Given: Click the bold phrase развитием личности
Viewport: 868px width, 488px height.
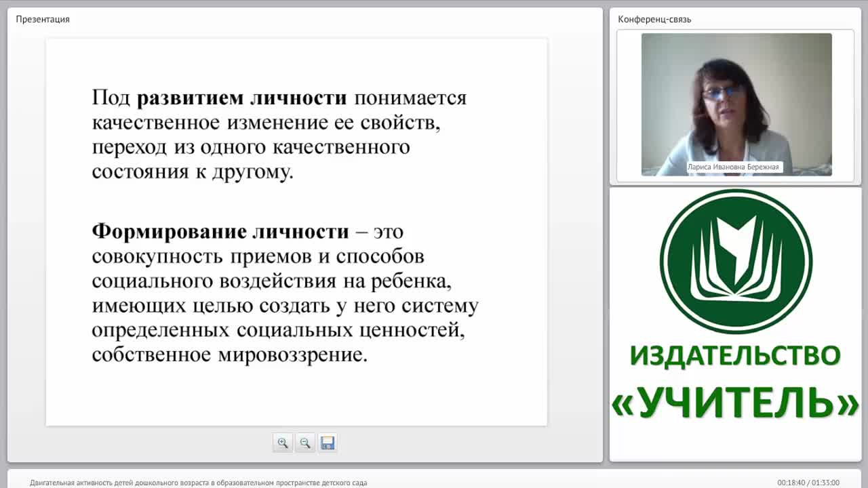Looking at the screenshot, I should click(242, 98).
